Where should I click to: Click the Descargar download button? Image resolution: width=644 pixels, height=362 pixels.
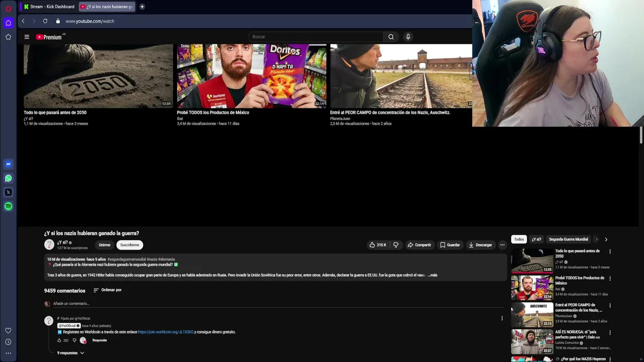[x=480, y=245]
